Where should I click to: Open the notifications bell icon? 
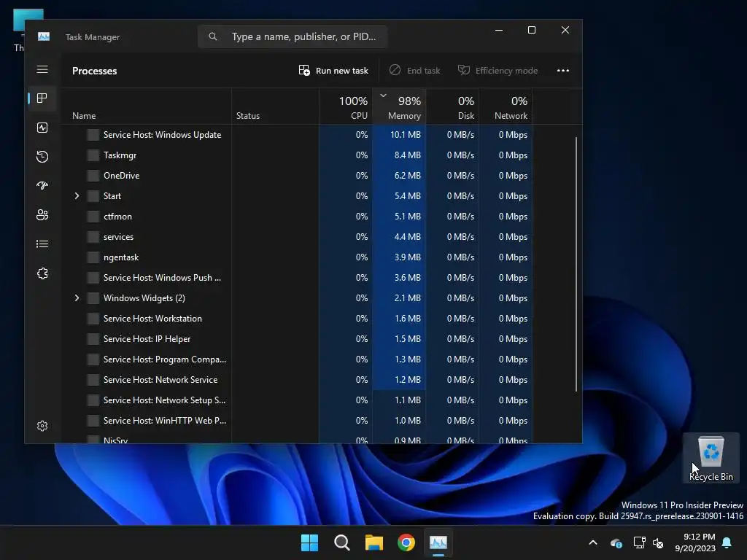727,542
